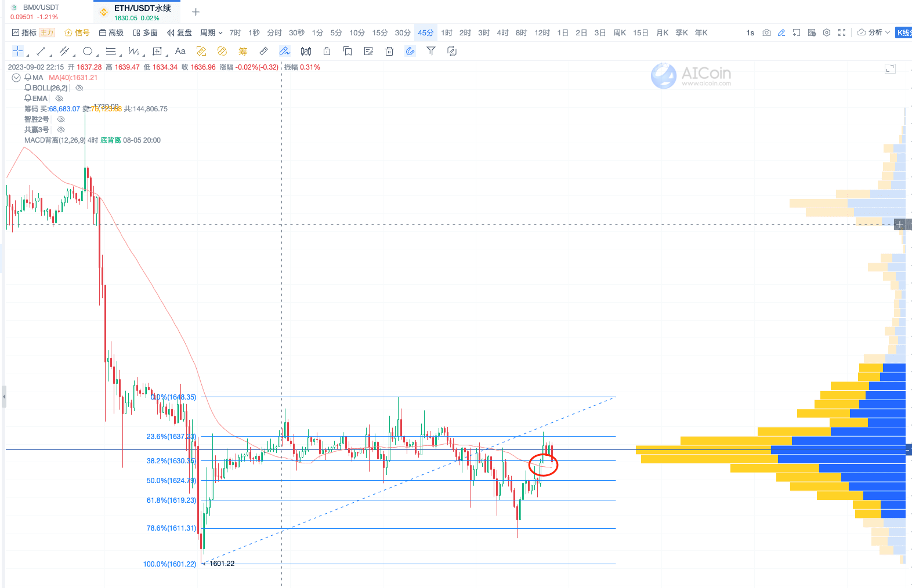Click the price axis plus marker

pyautogui.click(x=900, y=224)
